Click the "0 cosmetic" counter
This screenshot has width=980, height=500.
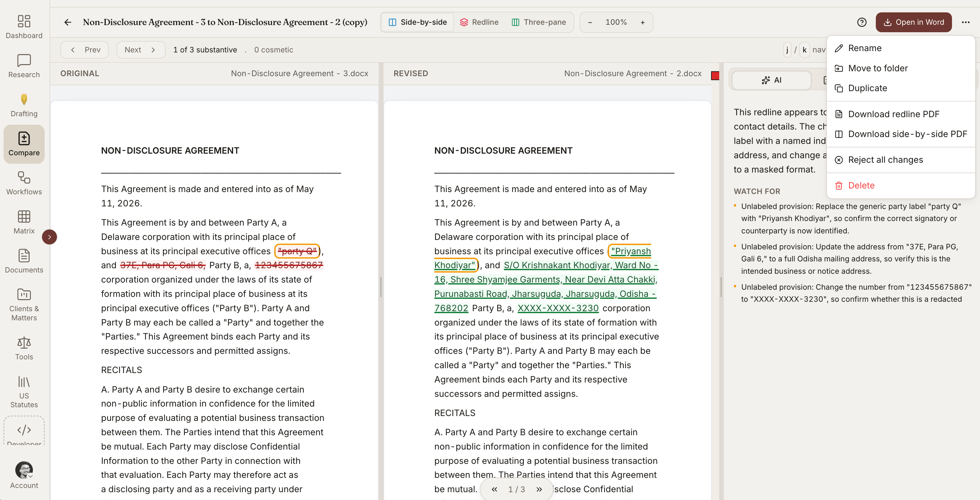273,49
